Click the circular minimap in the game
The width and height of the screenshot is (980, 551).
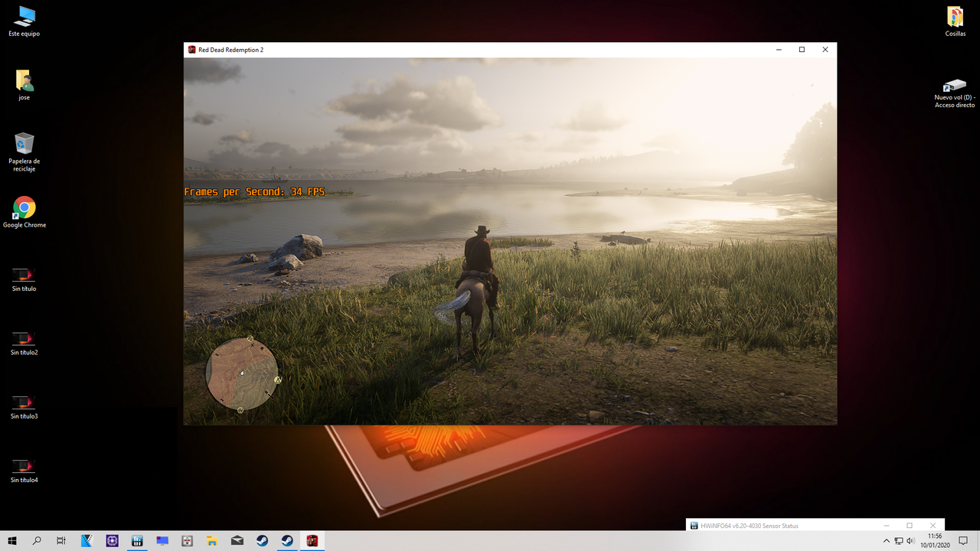(242, 373)
